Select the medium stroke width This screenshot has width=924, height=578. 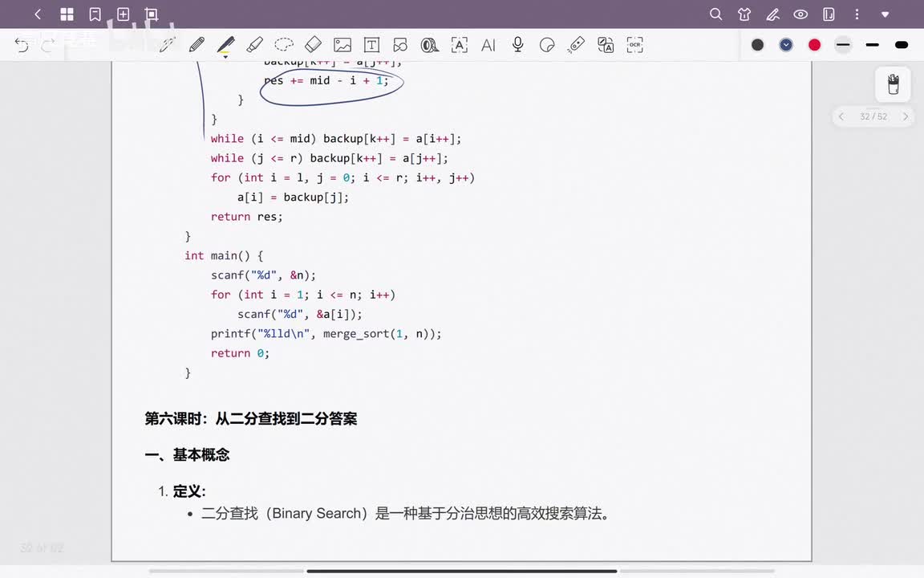872,45
